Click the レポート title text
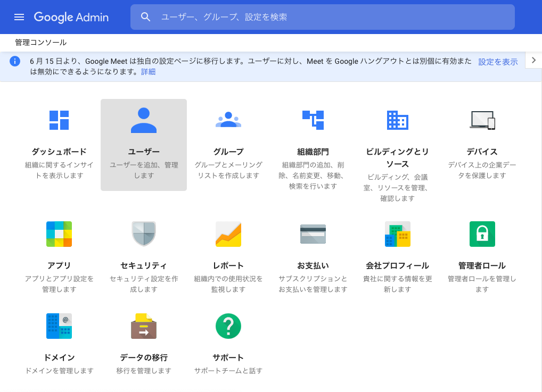This screenshot has width=542, height=392. 228,265
